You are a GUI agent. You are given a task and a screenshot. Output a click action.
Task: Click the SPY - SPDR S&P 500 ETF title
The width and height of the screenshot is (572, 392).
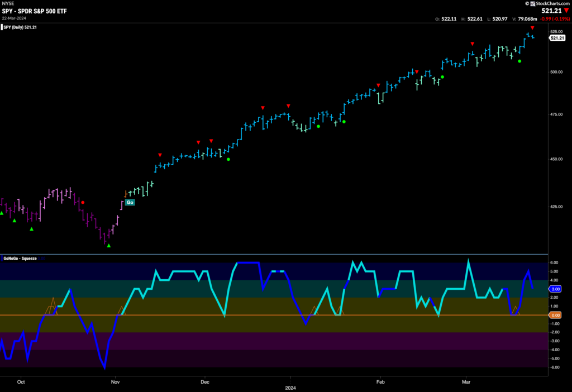click(34, 11)
